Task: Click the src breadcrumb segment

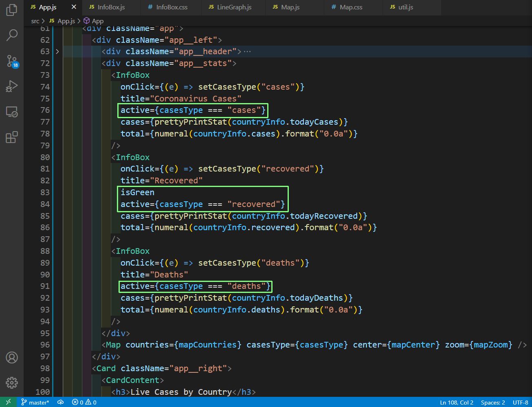Action: 35,21
